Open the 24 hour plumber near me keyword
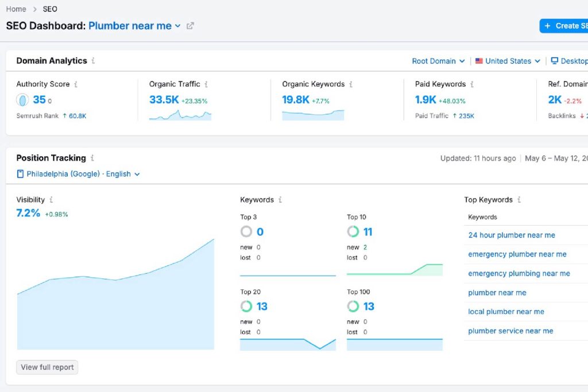Screen dimensions: 588x392 (x=512, y=235)
